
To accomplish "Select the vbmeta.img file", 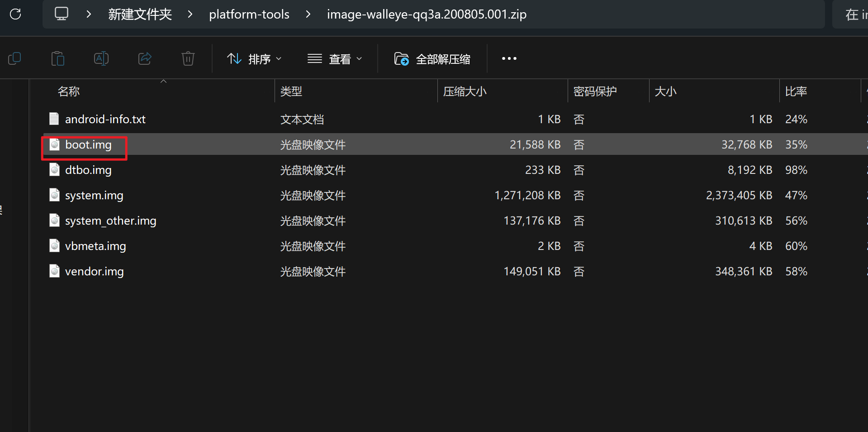I will [95, 246].
